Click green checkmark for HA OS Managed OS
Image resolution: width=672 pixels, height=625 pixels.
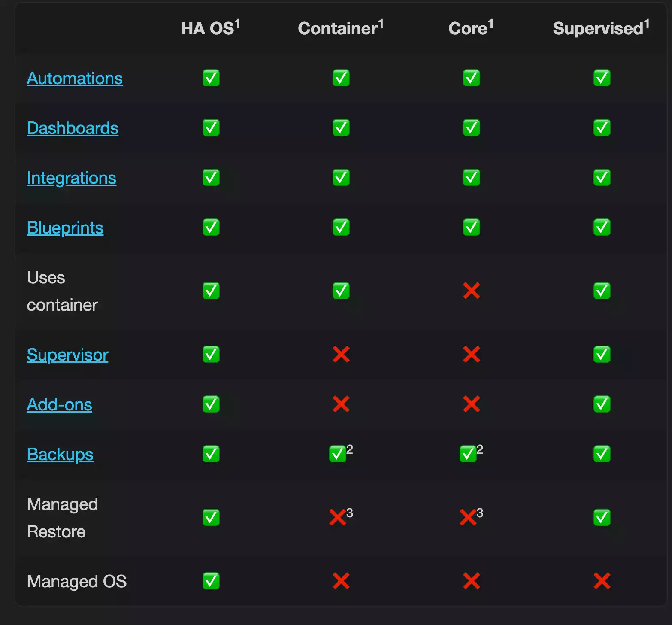pos(211,581)
